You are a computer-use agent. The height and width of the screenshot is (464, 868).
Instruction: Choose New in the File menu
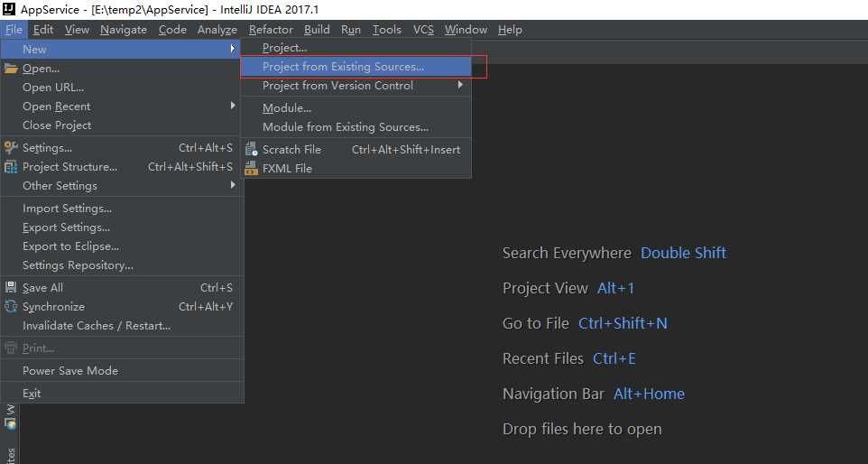pos(121,49)
